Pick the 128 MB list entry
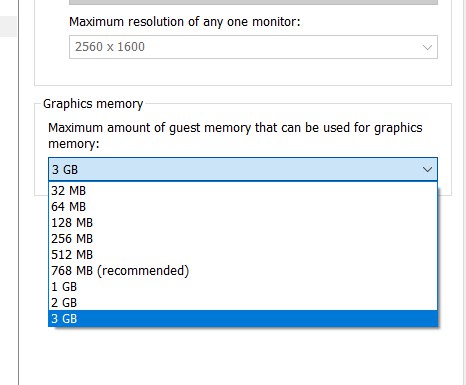The image size is (466, 385). pos(243,223)
